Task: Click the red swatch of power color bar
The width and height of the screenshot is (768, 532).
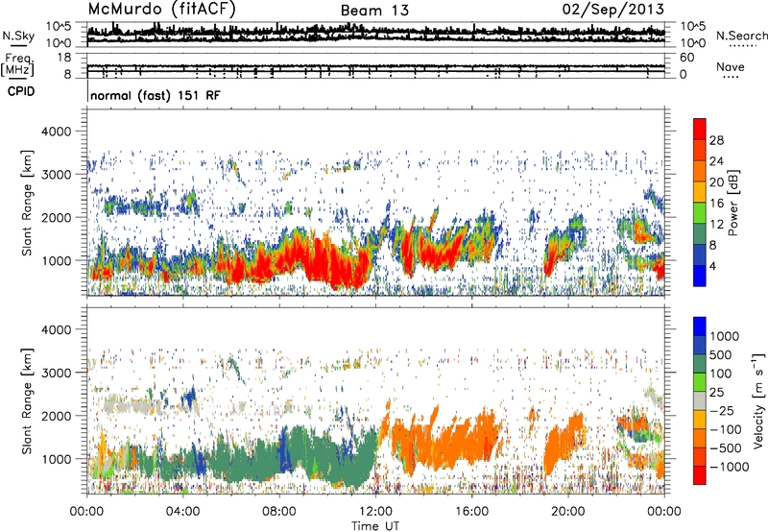Action: point(700,129)
